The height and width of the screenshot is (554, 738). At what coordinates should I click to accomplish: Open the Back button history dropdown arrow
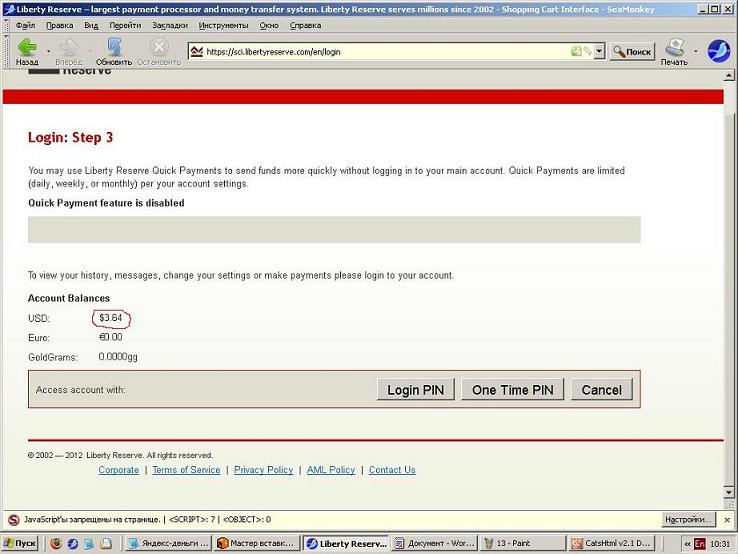point(48,50)
